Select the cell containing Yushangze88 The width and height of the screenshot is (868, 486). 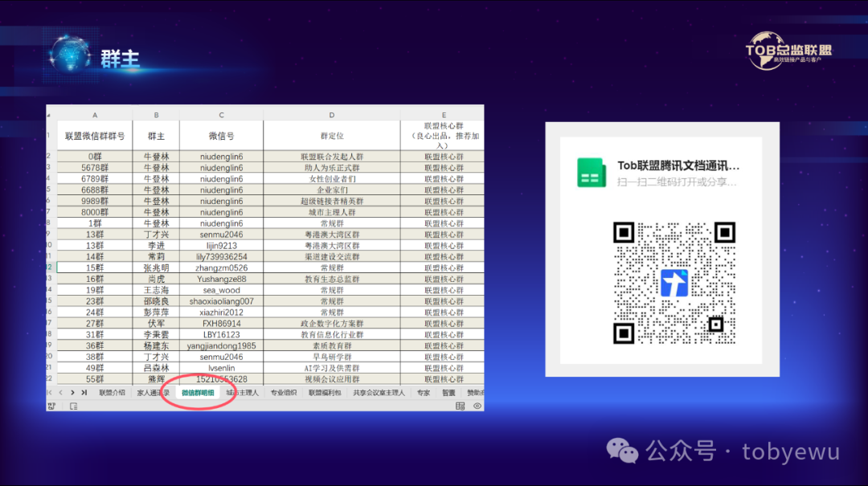(222, 279)
